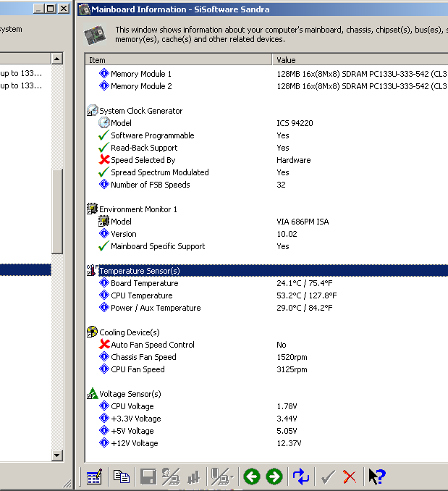Screen dimensions: 448x491
Task: Click the 3125rpm value
Action: [292, 369]
